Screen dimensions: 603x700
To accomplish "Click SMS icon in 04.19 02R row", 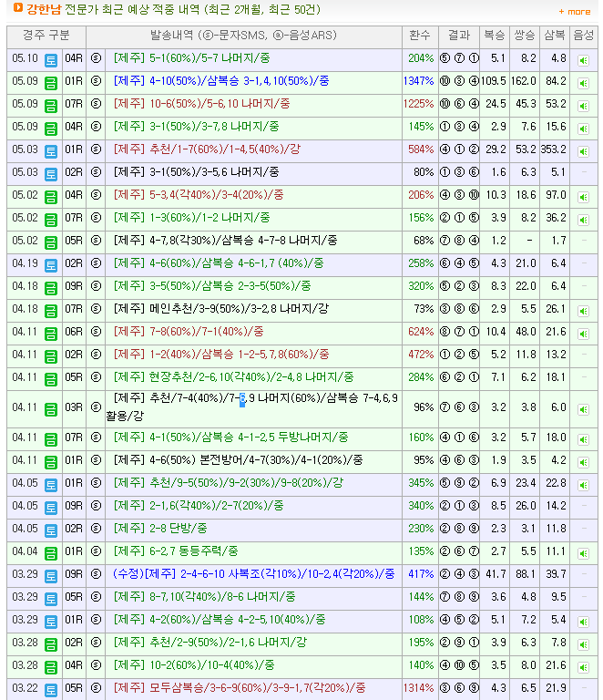I will pyautogui.click(x=96, y=263).
